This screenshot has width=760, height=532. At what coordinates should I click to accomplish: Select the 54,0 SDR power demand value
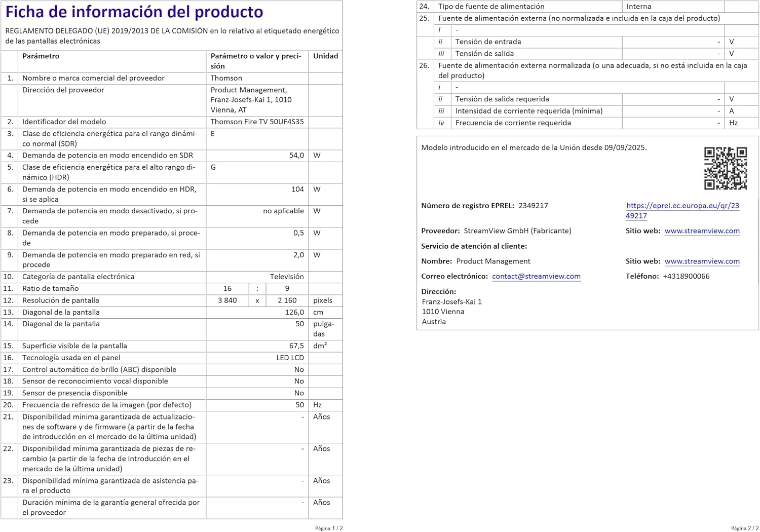[296, 156]
